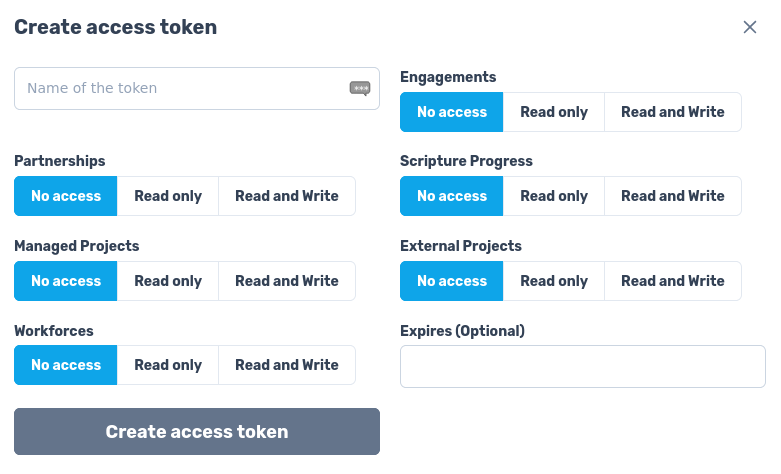Select Read only for Scripture Progress
This screenshot has height=474, width=781.
click(554, 196)
